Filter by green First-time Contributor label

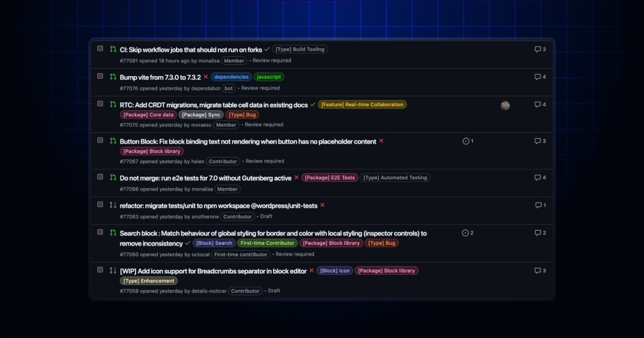(267, 243)
